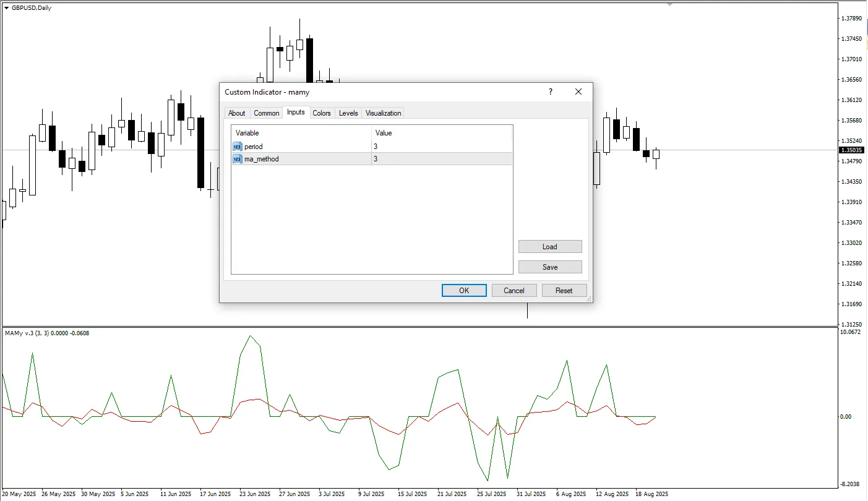This screenshot has width=868, height=501.
Task: Select the period value cell
Action: click(442, 147)
